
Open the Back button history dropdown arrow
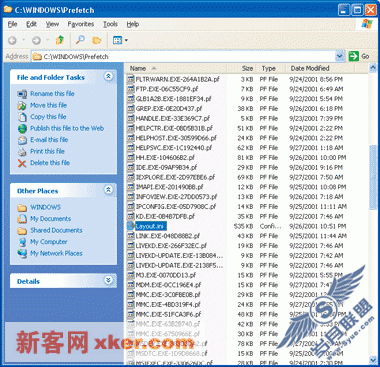point(24,40)
